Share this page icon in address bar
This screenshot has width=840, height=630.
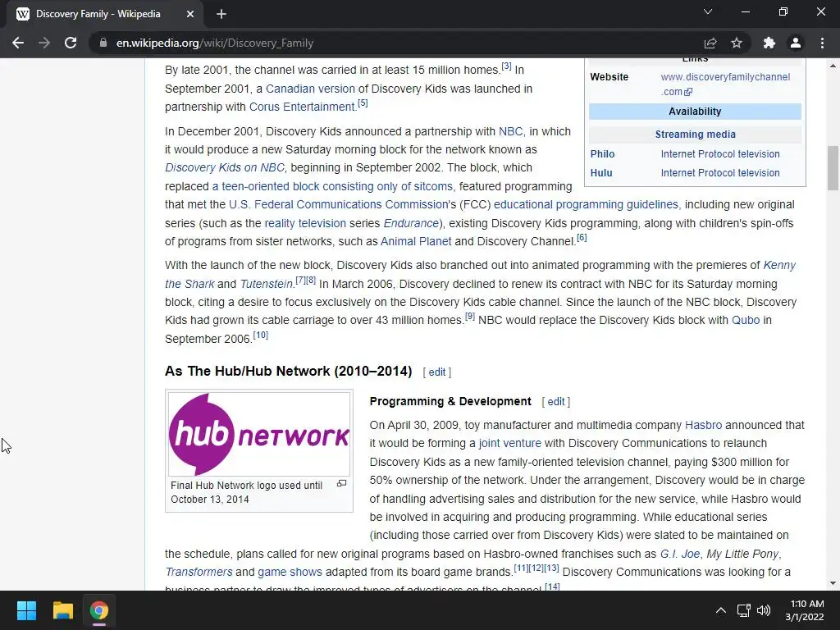pos(710,43)
